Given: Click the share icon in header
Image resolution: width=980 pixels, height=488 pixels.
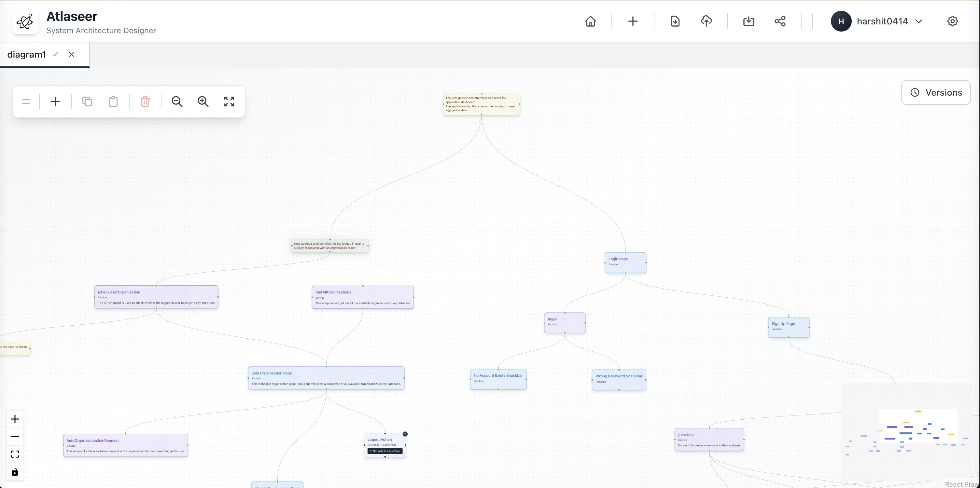Looking at the screenshot, I should click(x=780, y=21).
